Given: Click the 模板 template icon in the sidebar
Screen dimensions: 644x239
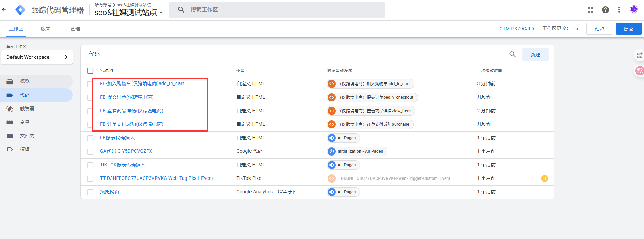Looking at the screenshot, I should (x=10, y=149).
